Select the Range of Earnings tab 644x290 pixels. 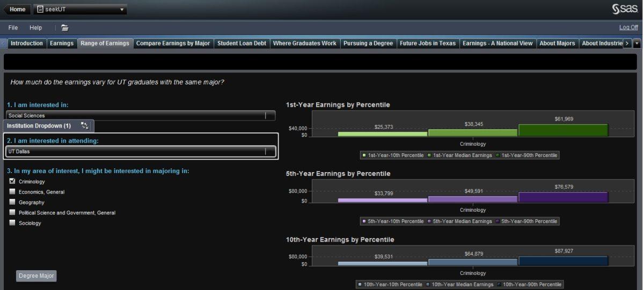pyautogui.click(x=105, y=43)
